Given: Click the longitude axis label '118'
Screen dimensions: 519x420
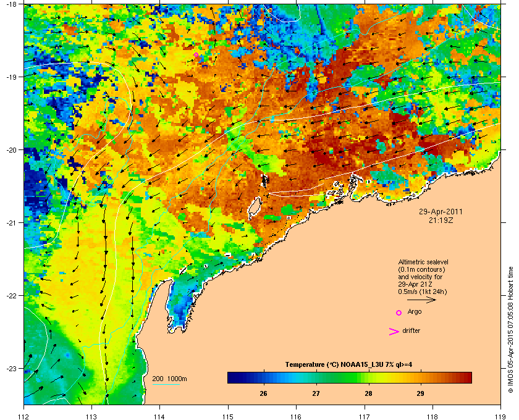Looking at the screenshot, I should coord(432,416).
